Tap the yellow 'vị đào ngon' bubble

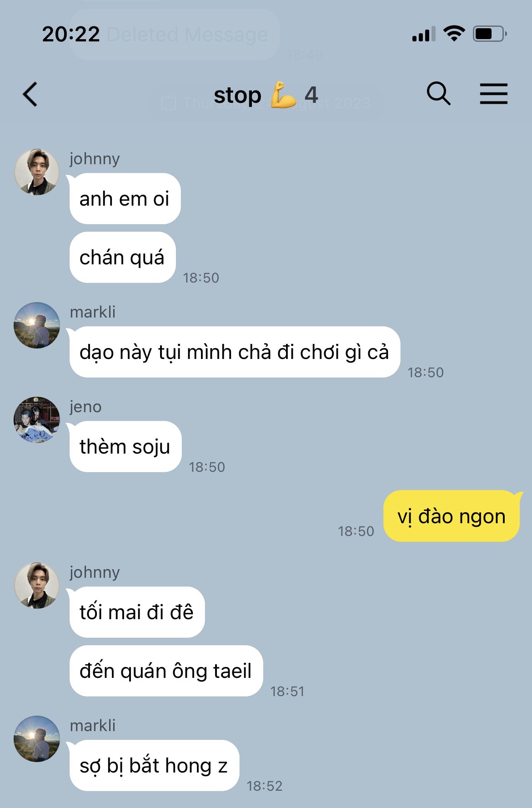click(x=452, y=516)
